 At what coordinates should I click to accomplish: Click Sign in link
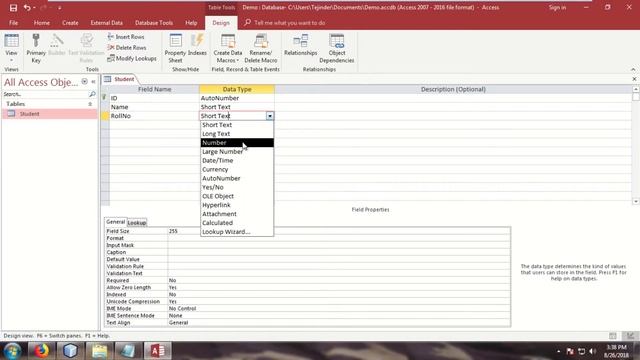pos(557,7)
